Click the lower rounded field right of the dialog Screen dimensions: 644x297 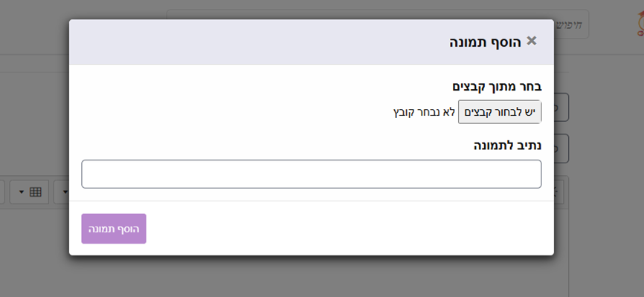point(561,148)
